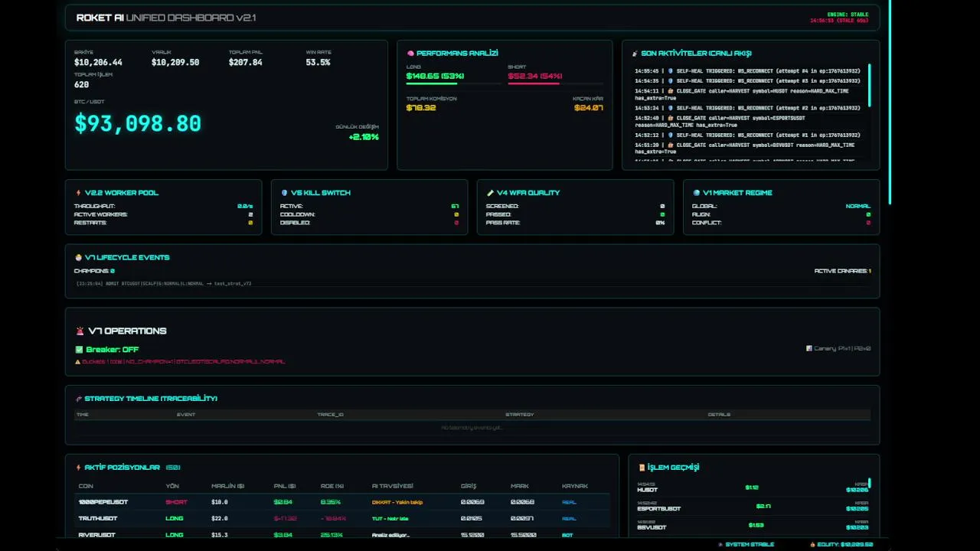Click the Bakiye value $10,206.44
This screenshot has width=980, height=551.
[98, 63]
